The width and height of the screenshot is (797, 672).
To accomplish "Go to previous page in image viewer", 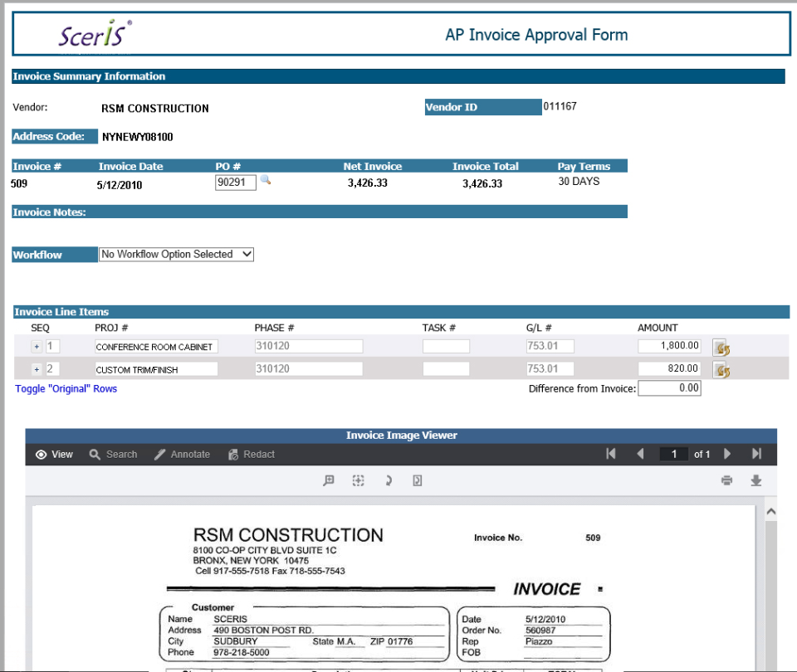I will coord(640,454).
